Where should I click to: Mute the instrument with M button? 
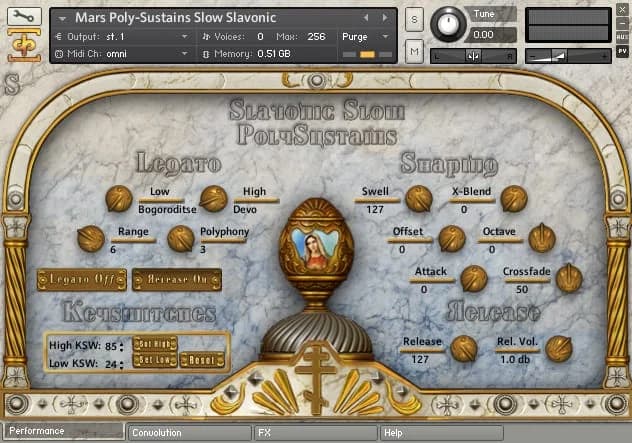tap(414, 51)
